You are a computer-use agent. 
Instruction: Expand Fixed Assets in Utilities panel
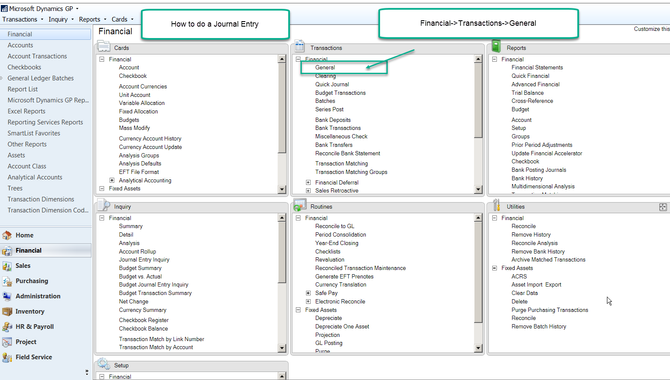(x=494, y=268)
